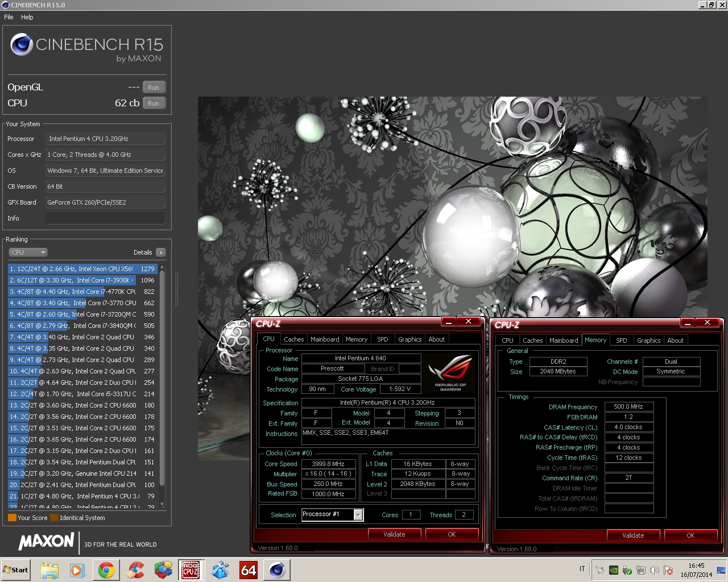Launch Windows Media Player from taskbar
728x582 pixels.
77,570
